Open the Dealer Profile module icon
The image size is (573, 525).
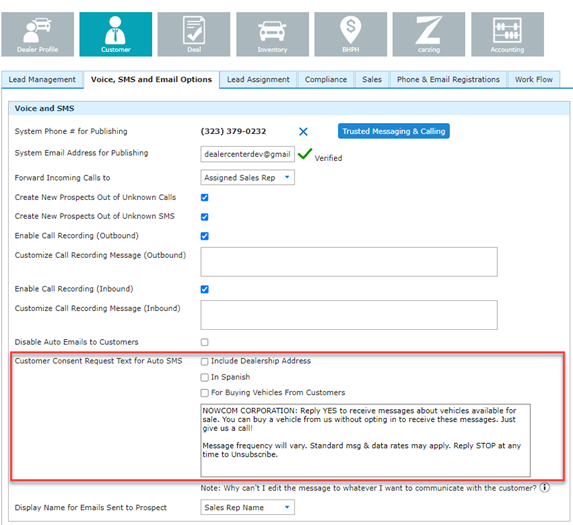coord(37,34)
